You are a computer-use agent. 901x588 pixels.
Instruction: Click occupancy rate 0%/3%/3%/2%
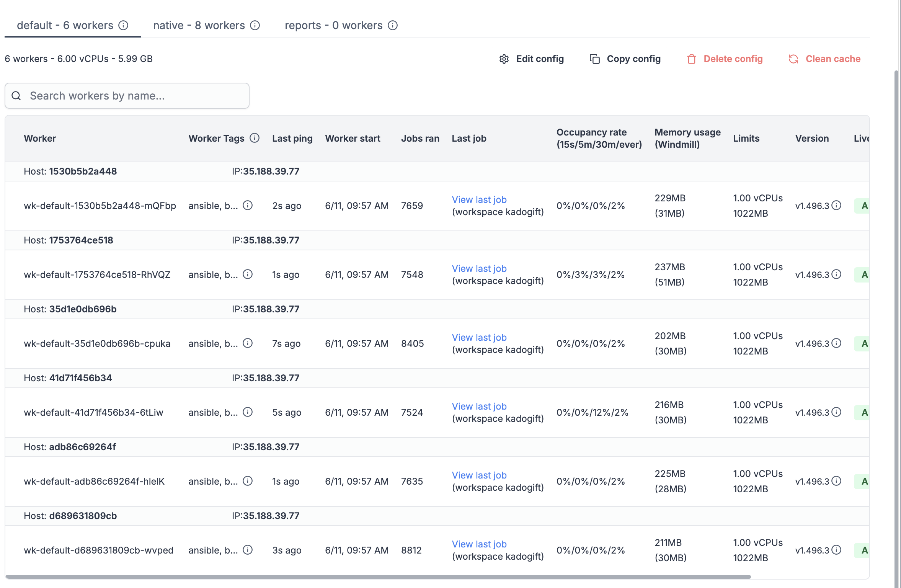(x=591, y=274)
